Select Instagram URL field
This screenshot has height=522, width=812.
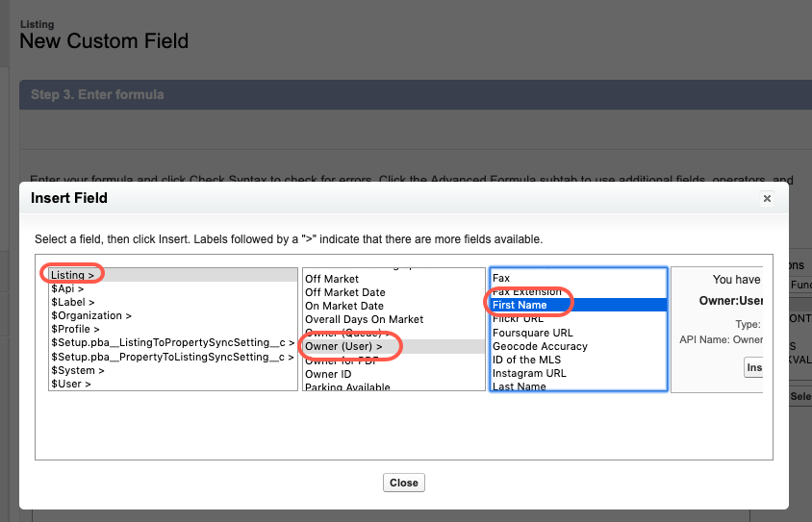[578, 373]
